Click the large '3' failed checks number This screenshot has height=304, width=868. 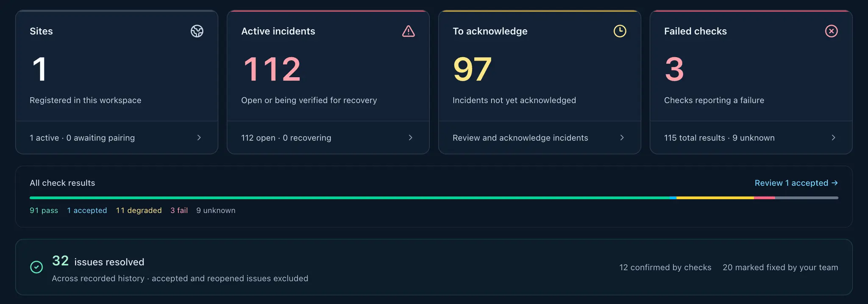pos(674,69)
